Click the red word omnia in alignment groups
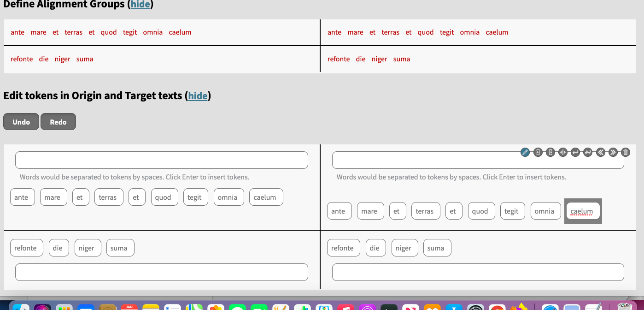The image size is (644, 310). (152, 32)
